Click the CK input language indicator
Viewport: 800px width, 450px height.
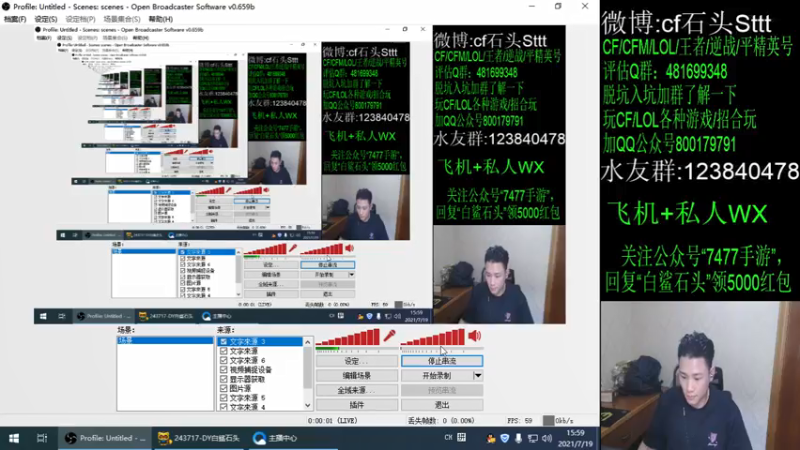(448, 437)
